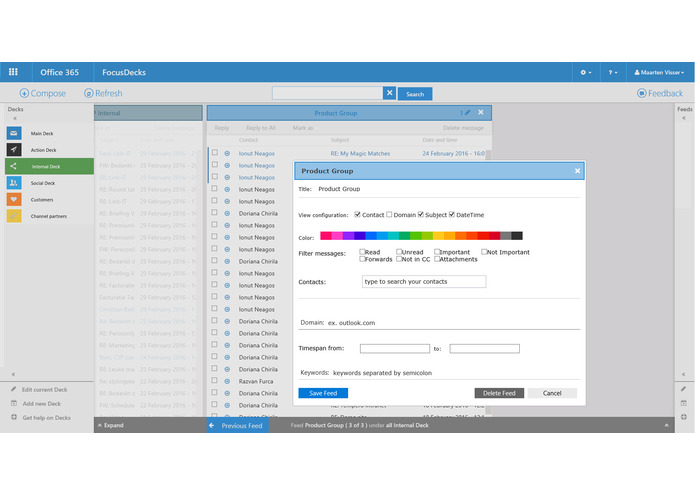Click the Save Feed button
Image resolution: width=695 pixels, height=494 pixels.
pos(323,393)
